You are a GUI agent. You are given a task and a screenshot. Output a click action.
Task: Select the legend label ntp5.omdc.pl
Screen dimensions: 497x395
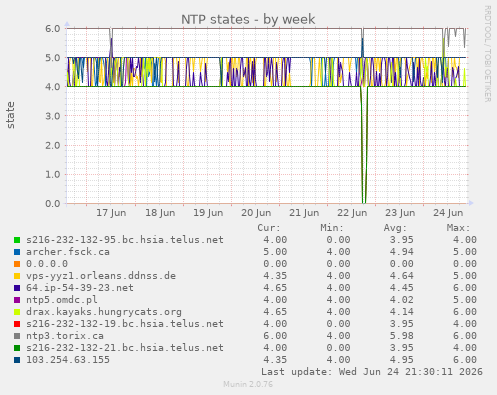click(x=62, y=300)
